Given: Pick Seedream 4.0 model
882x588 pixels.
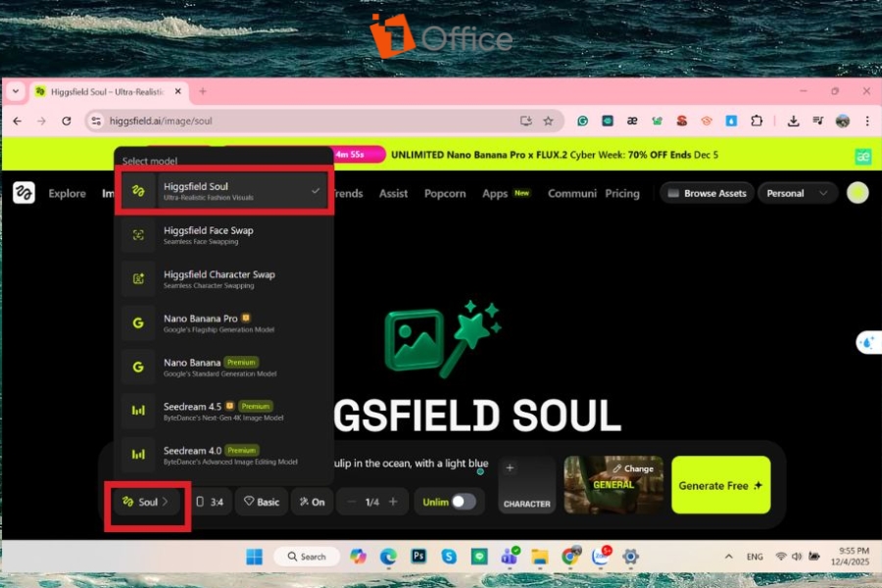Looking at the screenshot, I should (x=223, y=455).
